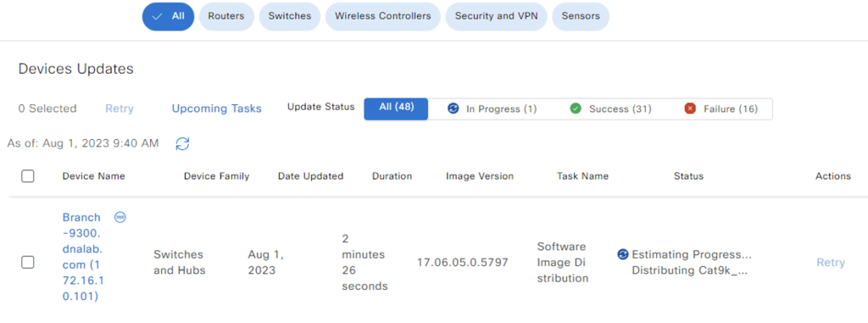
Task: Click the refresh icon beside the timestamp
Action: [x=182, y=144]
